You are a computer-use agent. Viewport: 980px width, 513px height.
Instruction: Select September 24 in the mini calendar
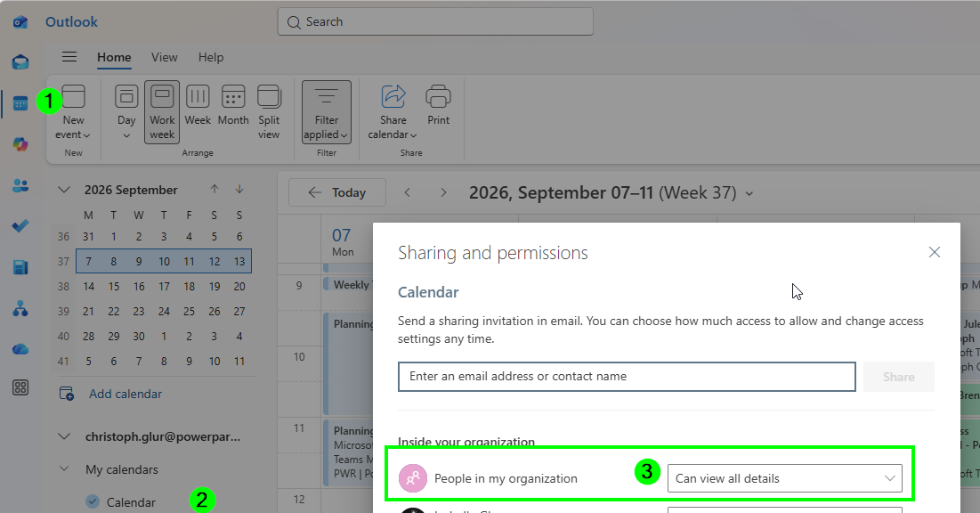(164, 312)
